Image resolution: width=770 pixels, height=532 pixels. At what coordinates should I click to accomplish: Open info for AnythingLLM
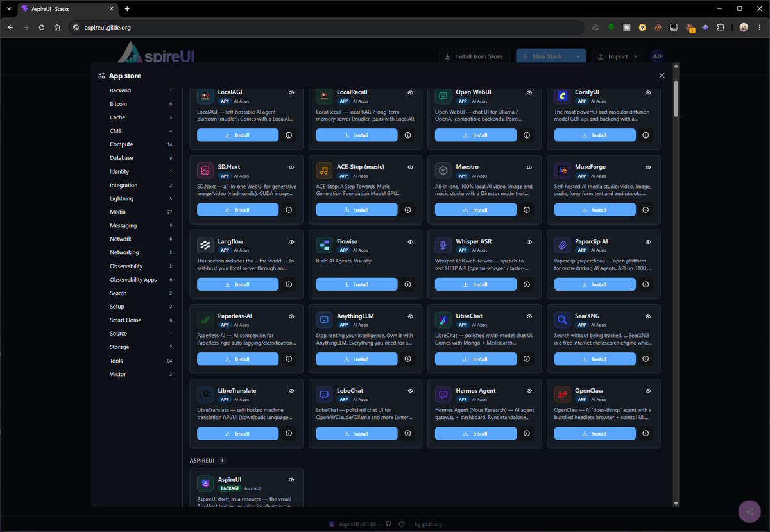(407, 359)
